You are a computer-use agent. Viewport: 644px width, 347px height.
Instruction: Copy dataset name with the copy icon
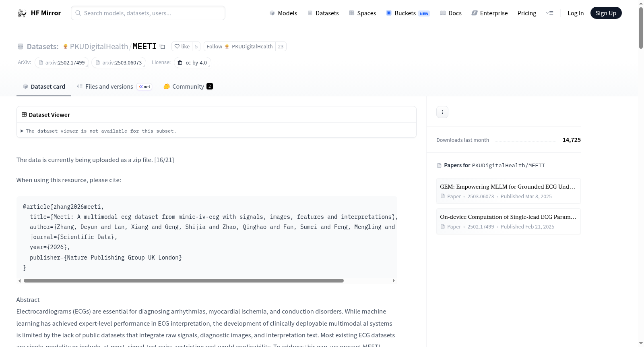[x=162, y=46]
